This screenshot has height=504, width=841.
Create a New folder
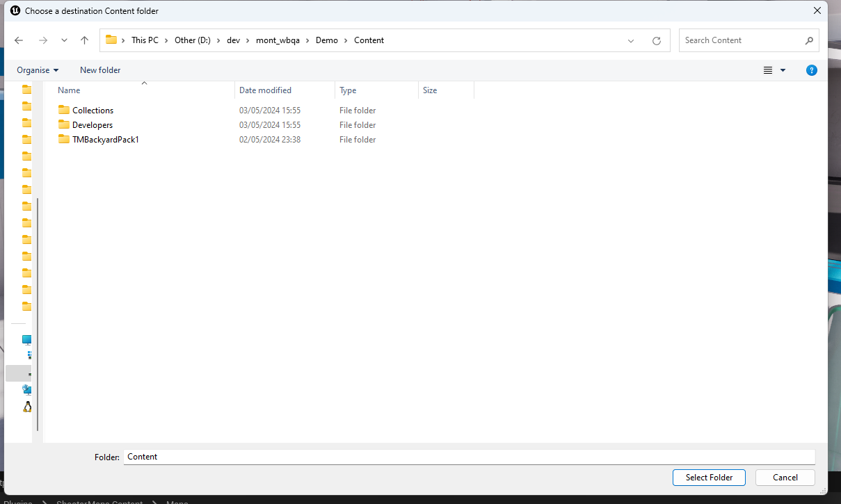tap(100, 70)
